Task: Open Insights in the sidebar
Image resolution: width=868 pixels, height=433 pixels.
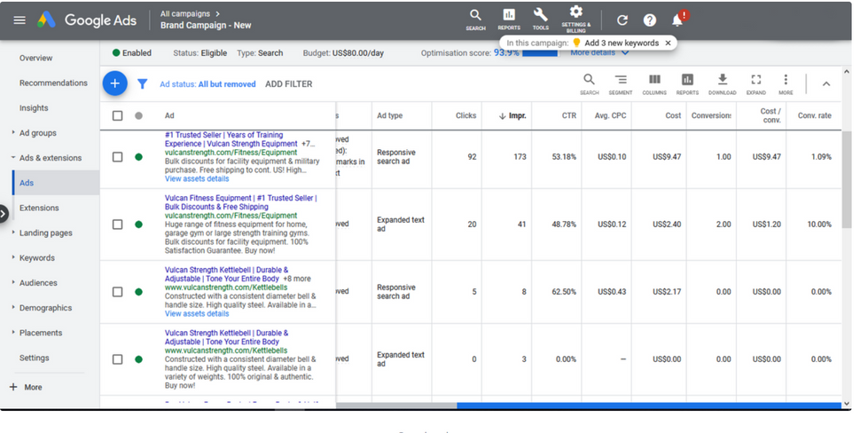Action: (x=34, y=108)
